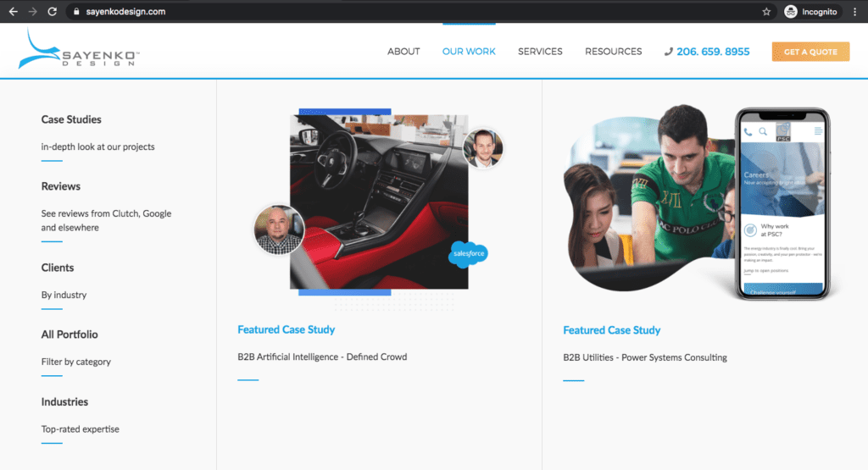Click the phone icon beside 206. 659. 8955
This screenshot has height=470, width=868.
pos(668,52)
